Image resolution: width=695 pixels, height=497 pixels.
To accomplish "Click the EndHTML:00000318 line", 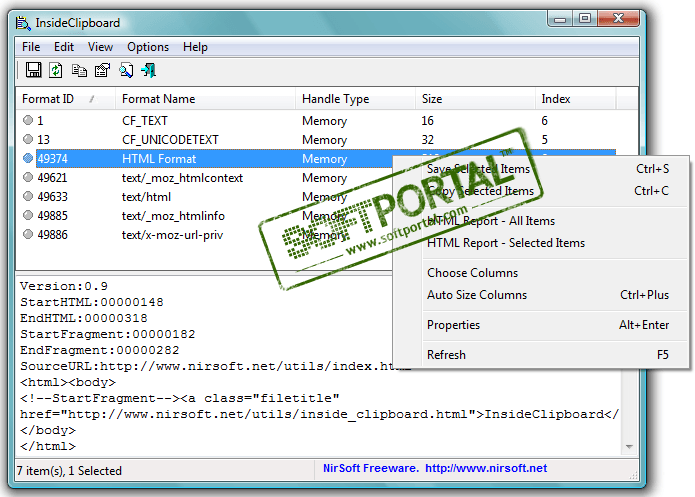I will [x=84, y=318].
